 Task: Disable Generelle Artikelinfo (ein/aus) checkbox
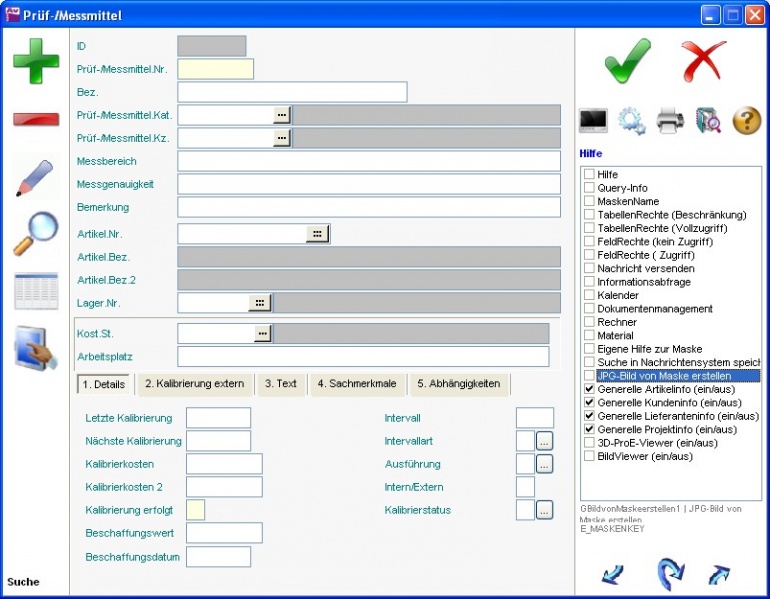[x=590, y=389]
